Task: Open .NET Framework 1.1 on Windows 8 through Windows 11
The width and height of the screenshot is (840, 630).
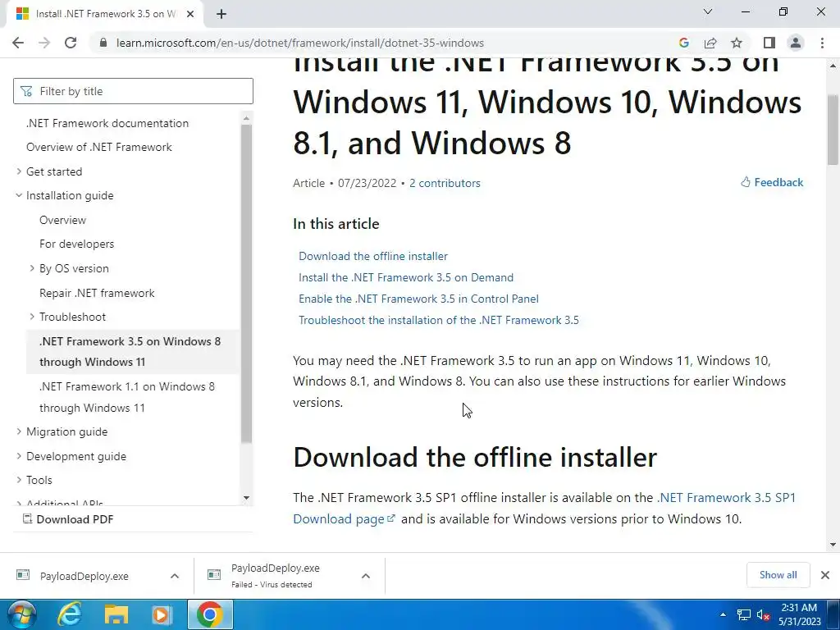Action: pyautogui.click(x=127, y=397)
